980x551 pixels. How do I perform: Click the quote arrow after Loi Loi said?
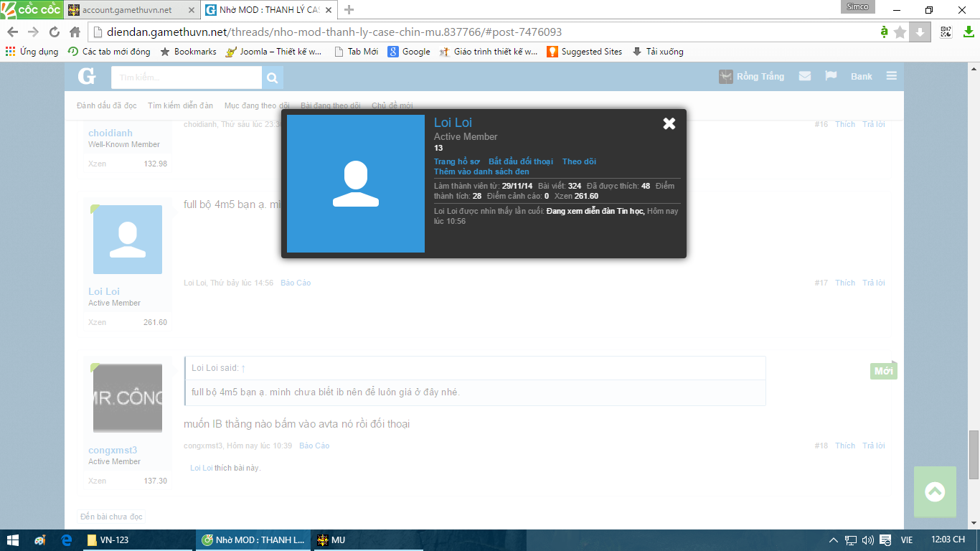point(243,368)
